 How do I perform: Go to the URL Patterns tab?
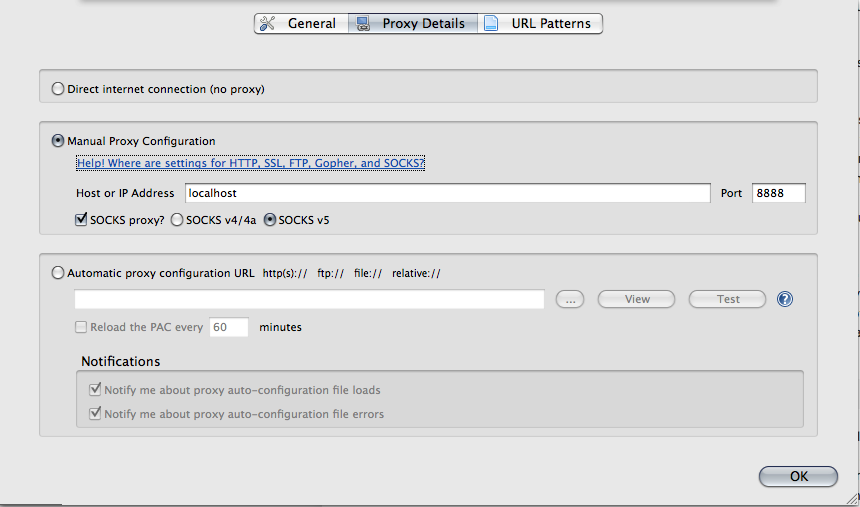coord(540,23)
